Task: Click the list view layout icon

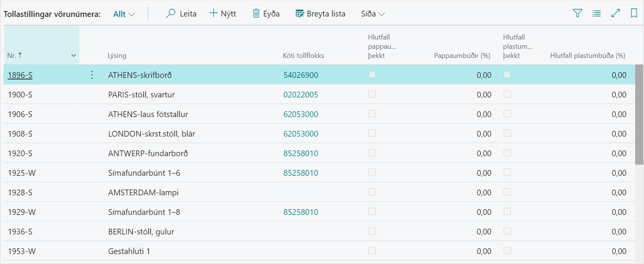Action: [596, 13]
